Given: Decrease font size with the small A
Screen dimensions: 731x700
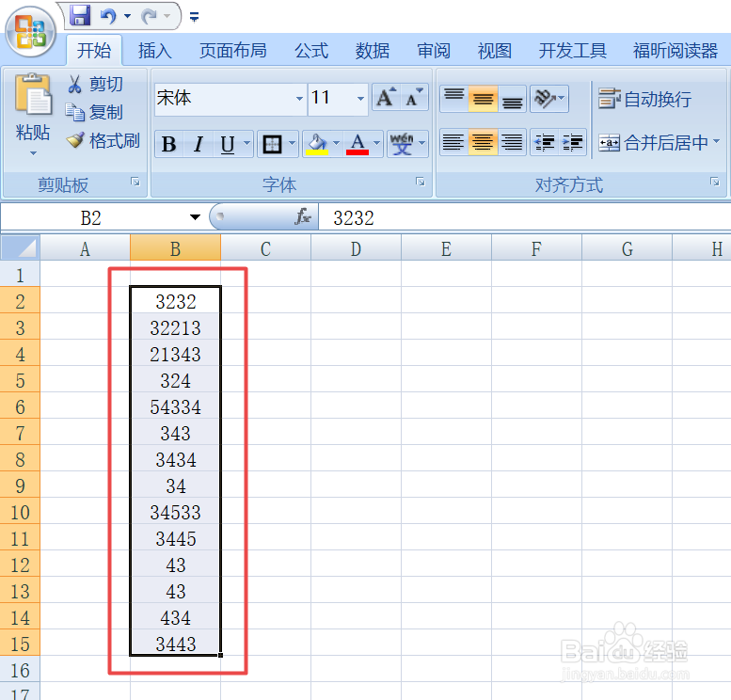Looking at the screenshot, I should coord(414,98).
